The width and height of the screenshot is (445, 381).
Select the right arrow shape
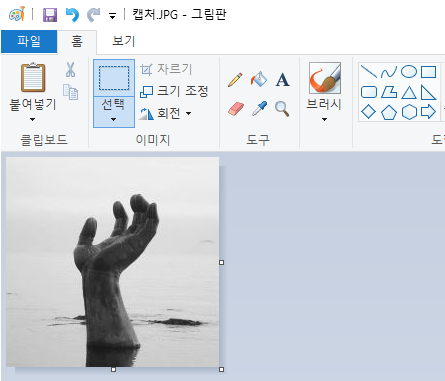429,112
